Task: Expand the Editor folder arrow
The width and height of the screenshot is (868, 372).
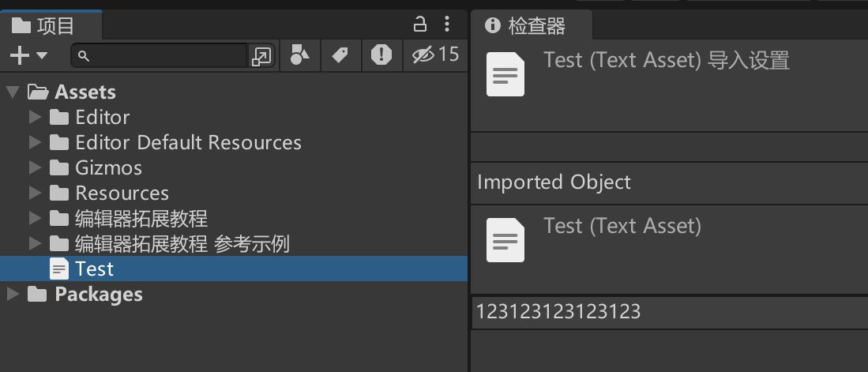Action: pyautogui.click(x=35, y=118)
